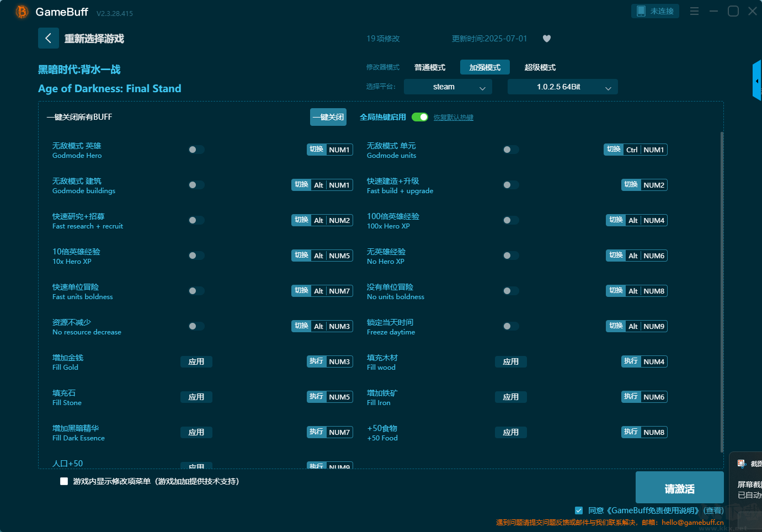Viewport: 762px width, 532px height.
Task: Toggle Godmode Hero switch
Action: click(x=196, y=150)
